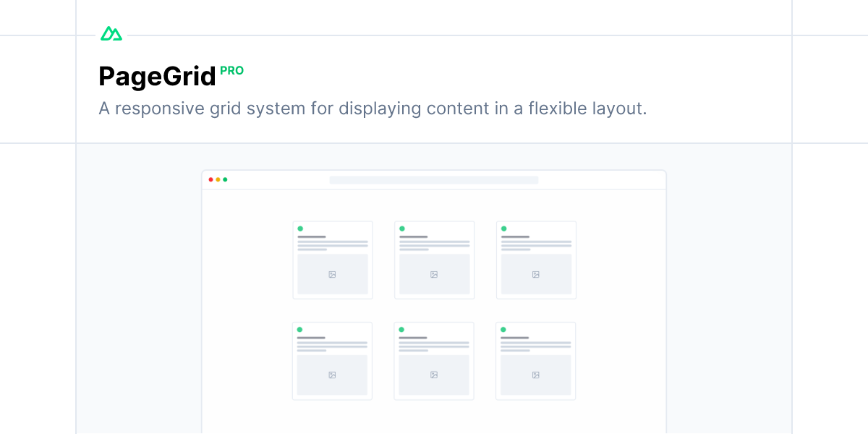Click image placeholder icon in top-right card
Viewport: 868px width, 434px height.
click(x=536, y=274)
